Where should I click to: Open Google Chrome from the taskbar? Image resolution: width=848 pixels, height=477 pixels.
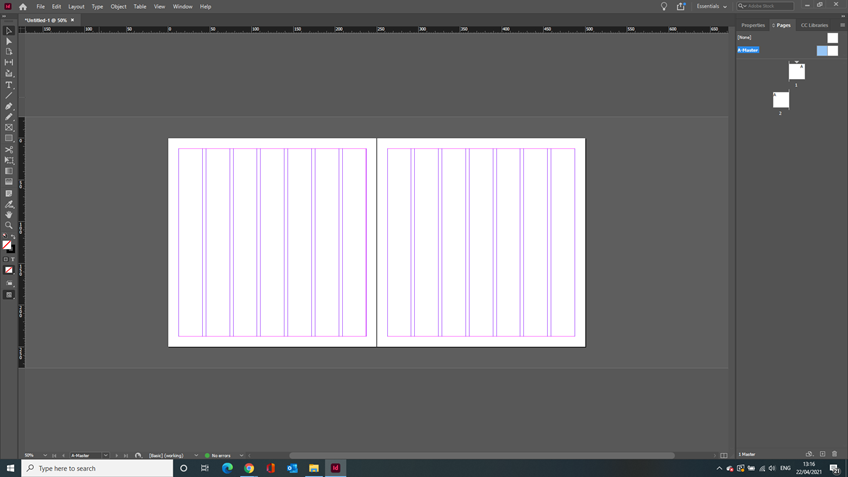point(249,468)
